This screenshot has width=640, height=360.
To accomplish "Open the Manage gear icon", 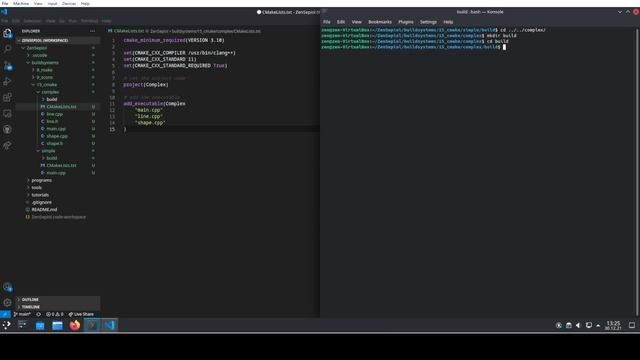I will point(7,302).
